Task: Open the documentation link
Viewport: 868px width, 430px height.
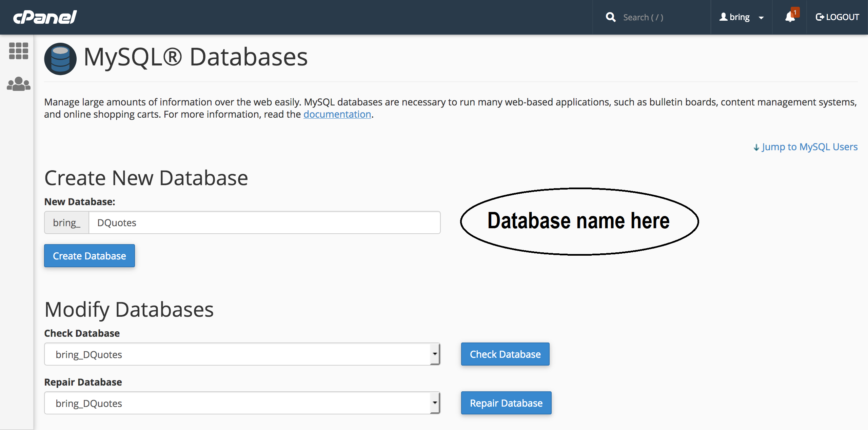Action: 337,114
